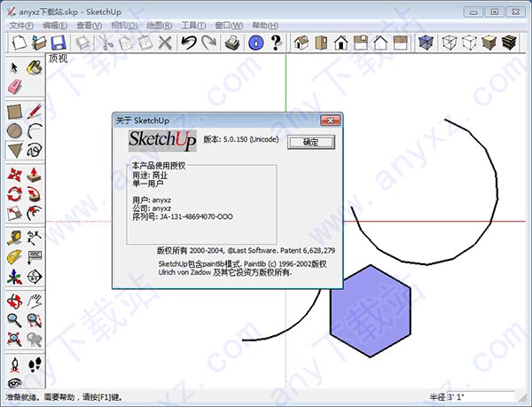The width and height of the screenshot is (532, 407).
Task: Click the question mark help icon
Action: pyautogui.click(x=276, y=43)
